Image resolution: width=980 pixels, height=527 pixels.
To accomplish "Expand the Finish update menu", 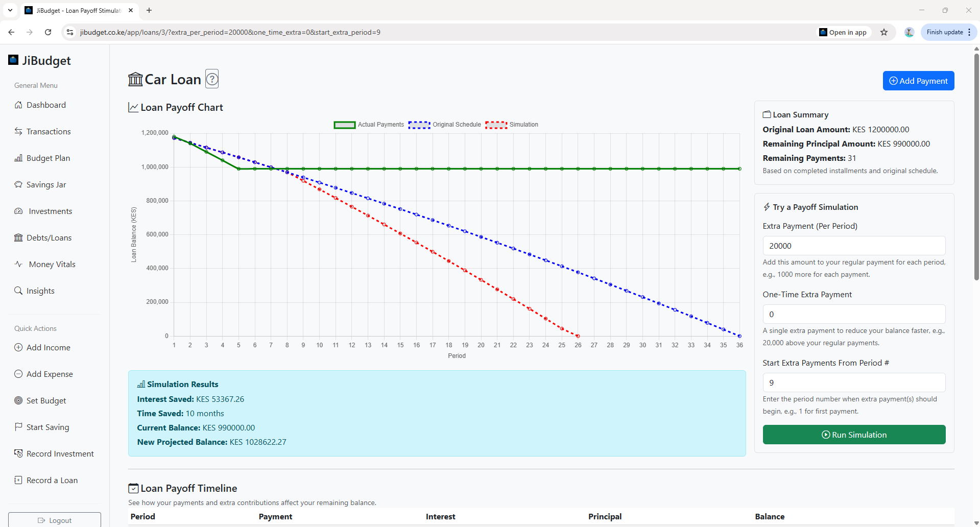I will (948, 32).
